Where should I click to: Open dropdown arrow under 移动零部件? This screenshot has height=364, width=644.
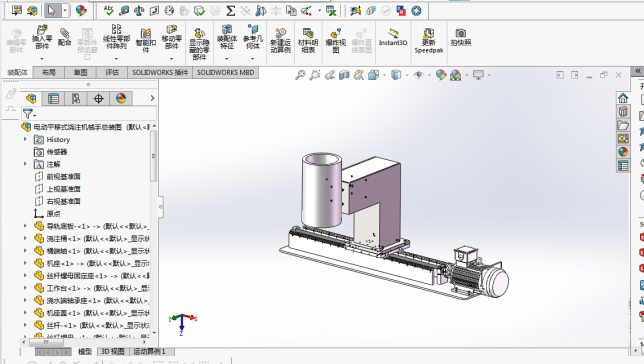coord(171,59)
